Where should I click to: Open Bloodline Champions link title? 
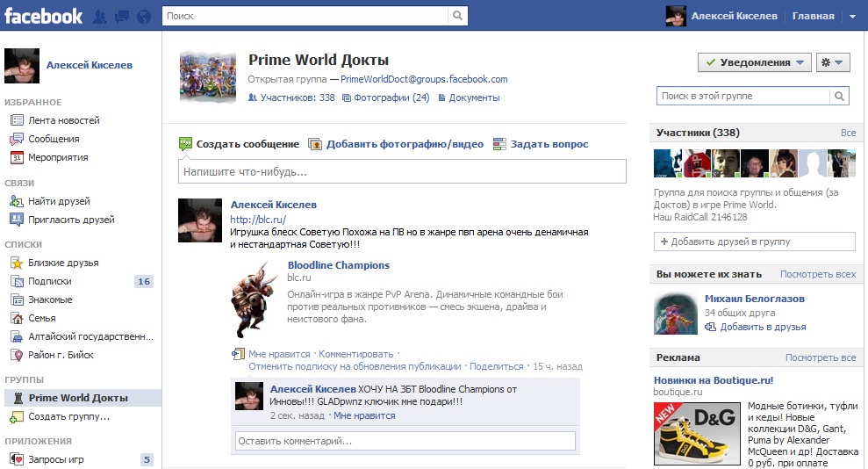338,265
